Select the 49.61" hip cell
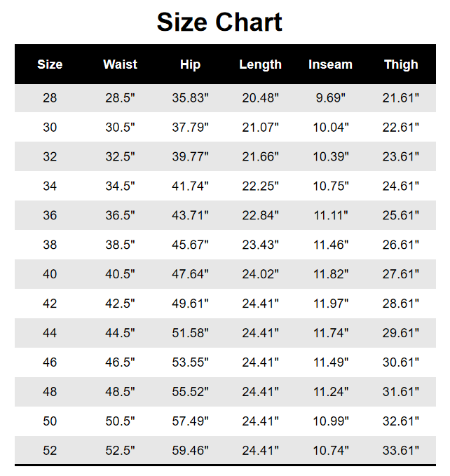Viewport: 450px width, 476px height. pos(190,304)
